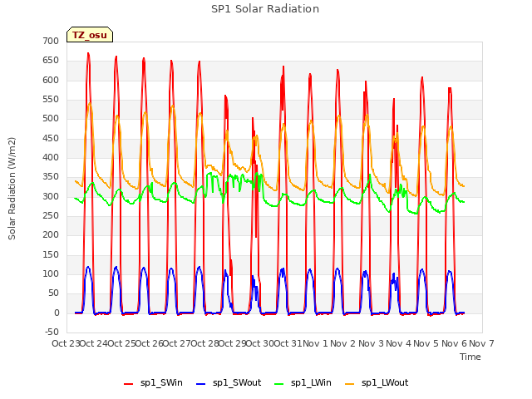Click the Time axis label
This screenshot has width=532, height=399.
tap(470, 357)
